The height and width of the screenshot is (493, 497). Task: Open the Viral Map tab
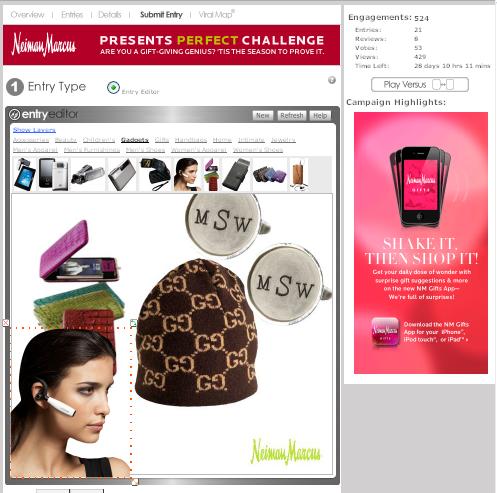pyautogui.click(x=216, y=14)
